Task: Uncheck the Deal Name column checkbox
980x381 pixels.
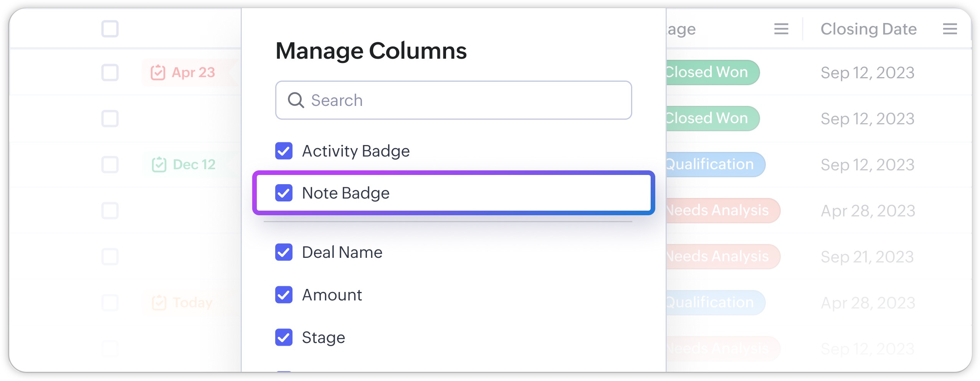Action: [284, 252]
